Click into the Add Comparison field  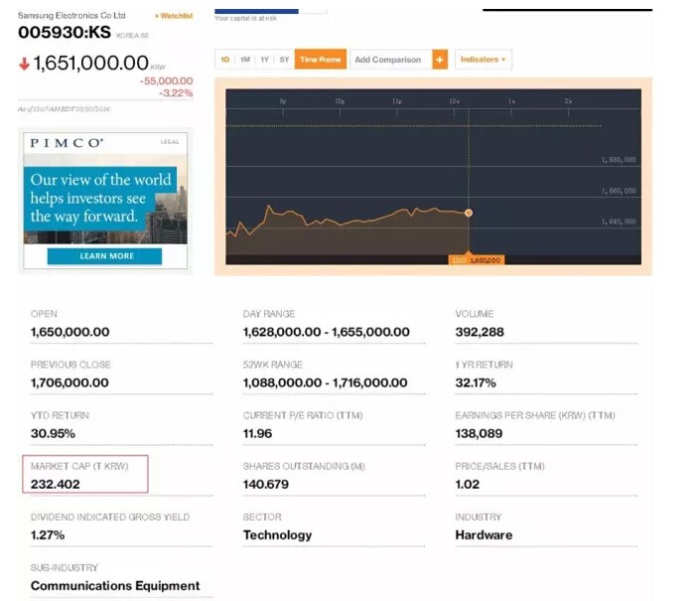388,60
